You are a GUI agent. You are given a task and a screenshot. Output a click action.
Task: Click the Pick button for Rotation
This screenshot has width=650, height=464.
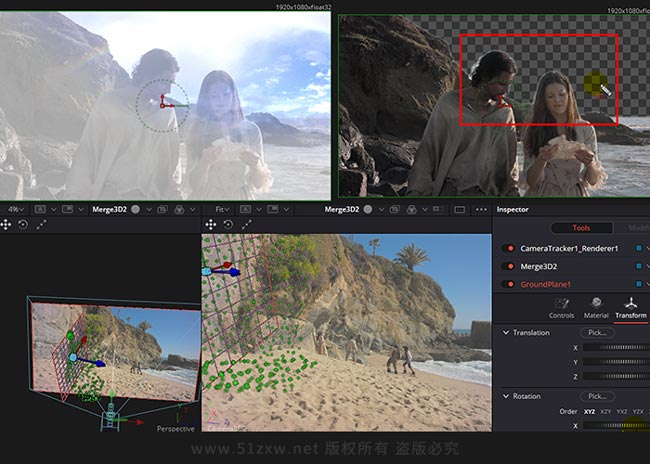point(597,396)
